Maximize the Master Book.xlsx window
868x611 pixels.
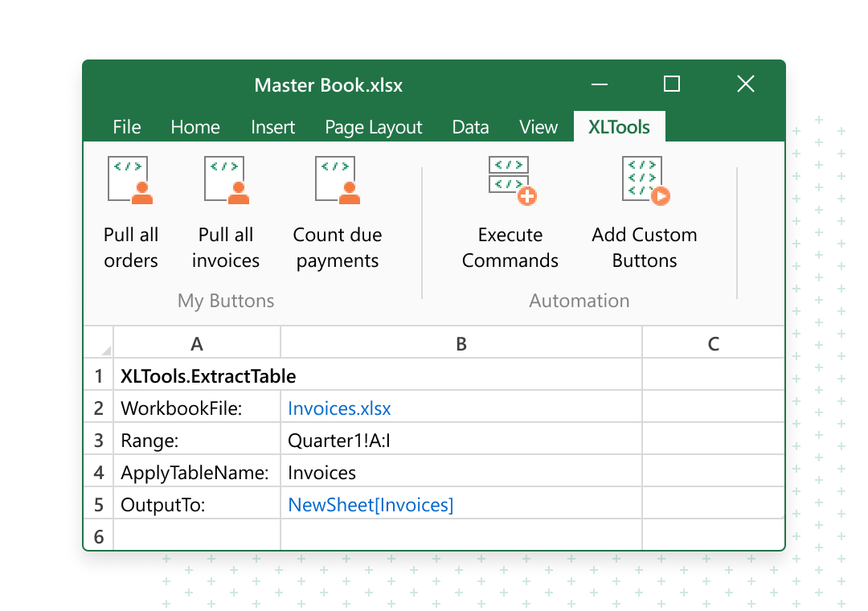pos(672,84)
